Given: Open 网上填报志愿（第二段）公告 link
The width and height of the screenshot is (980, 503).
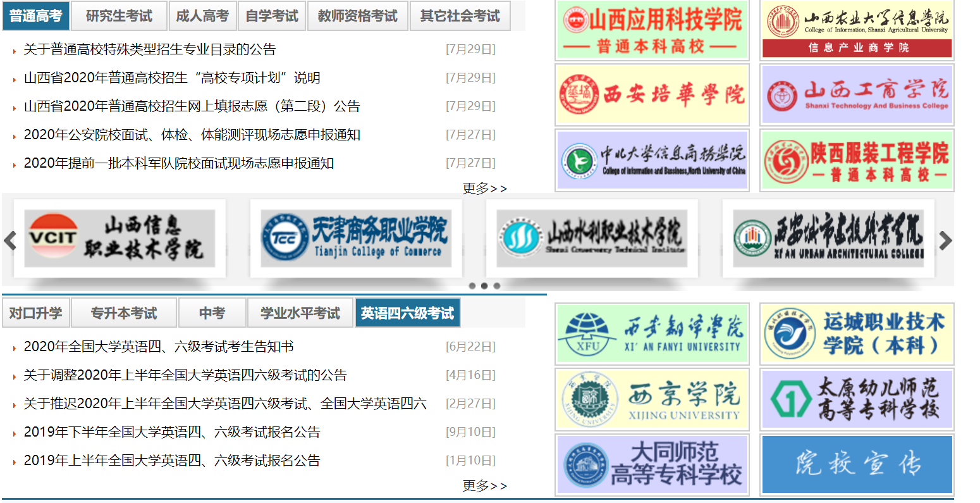Looking at the screenshot, I should coord(192,106).
